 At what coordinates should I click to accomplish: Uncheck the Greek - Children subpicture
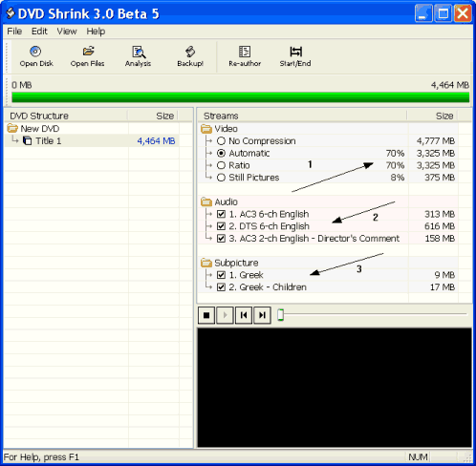[x=221, y=287]
